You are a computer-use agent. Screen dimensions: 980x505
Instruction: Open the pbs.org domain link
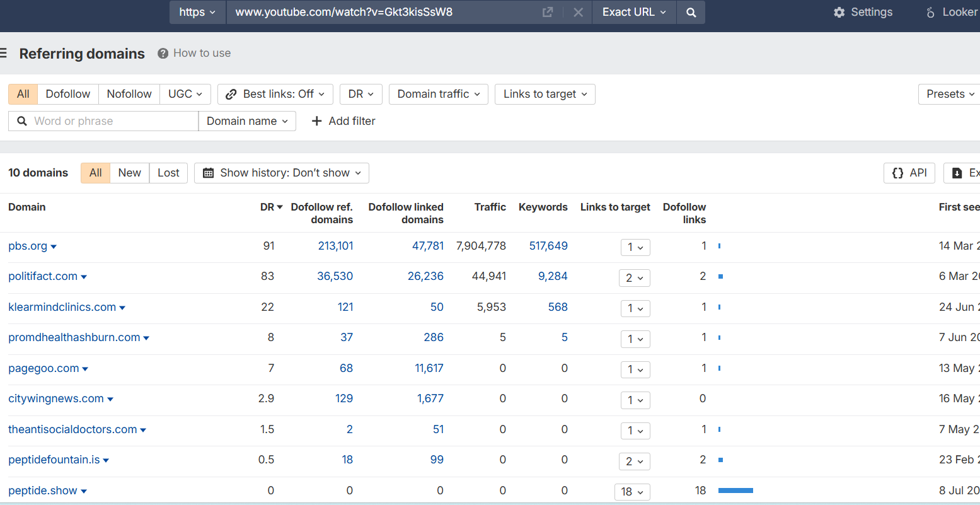pyautogui.click(x=28, y=246)
